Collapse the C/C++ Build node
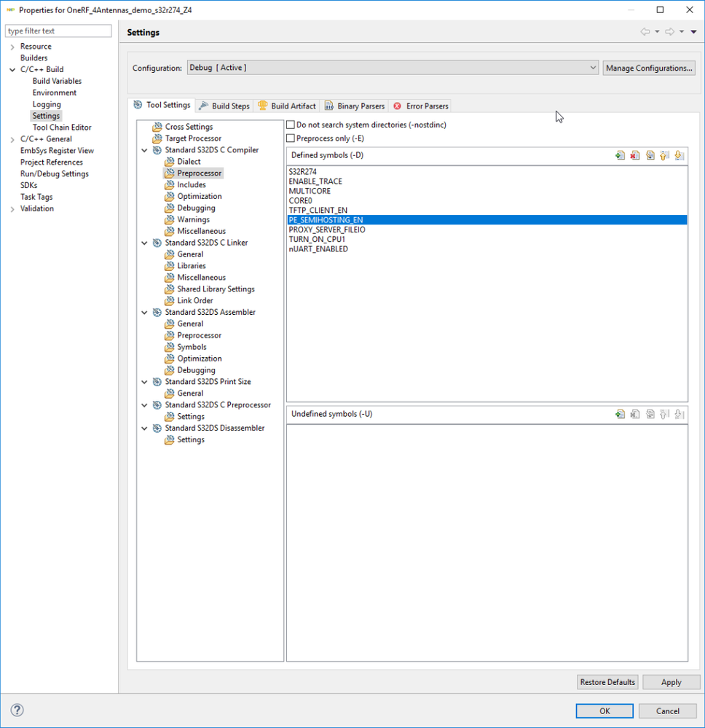Image resolution: width=705 pixels, height=728 pixels. point(12,70)
